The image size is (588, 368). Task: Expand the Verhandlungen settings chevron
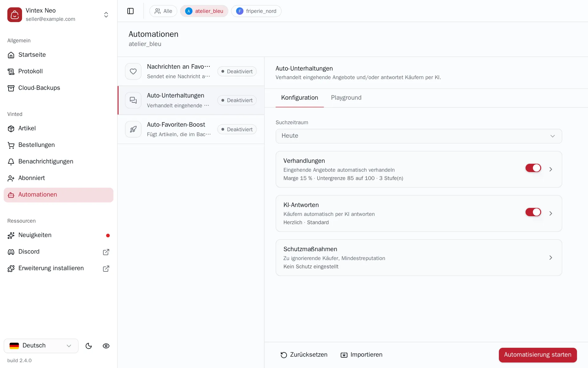(x=551, y=169)
